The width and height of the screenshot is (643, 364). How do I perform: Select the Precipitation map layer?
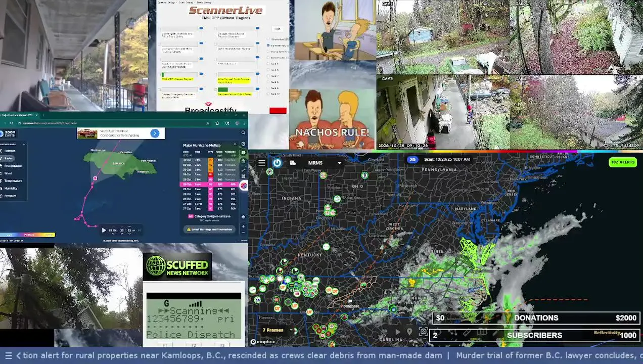tap(12, 166)
